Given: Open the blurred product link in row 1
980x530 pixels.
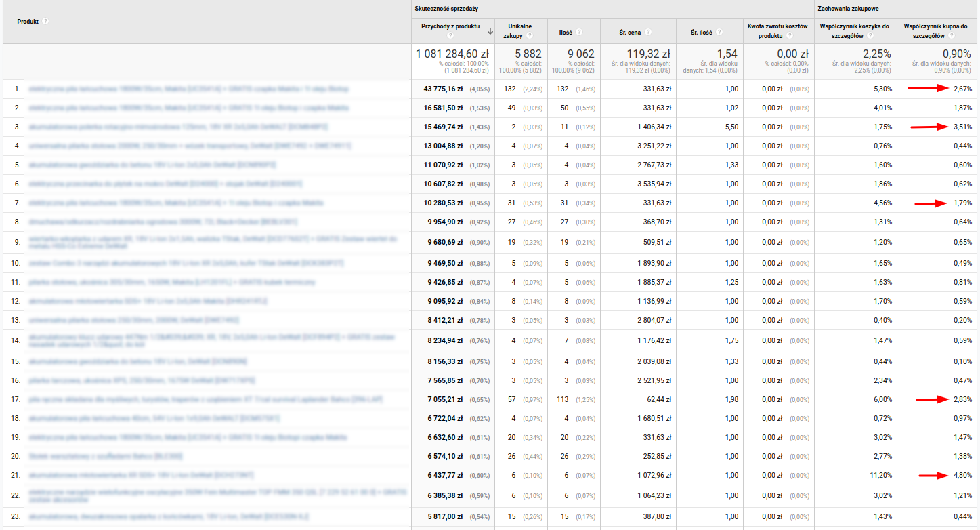Looking at the screenshot, I should (189, 89).
